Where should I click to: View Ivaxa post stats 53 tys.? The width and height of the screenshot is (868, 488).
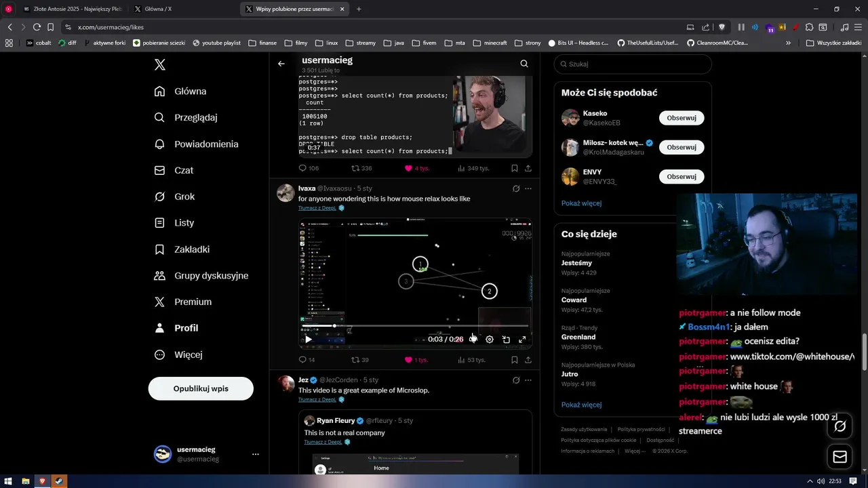471,360
